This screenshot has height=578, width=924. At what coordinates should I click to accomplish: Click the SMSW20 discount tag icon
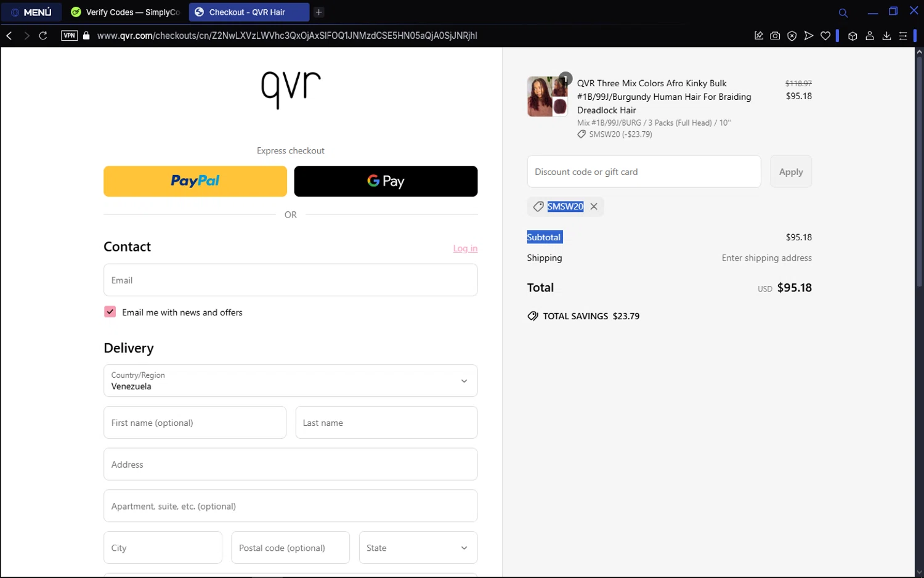pyautogui.click(x=538, y=206)
